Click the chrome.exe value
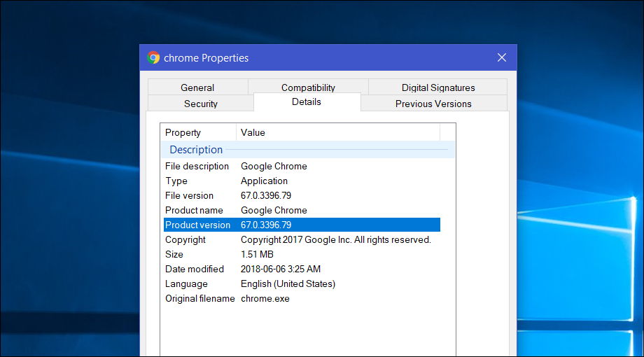644x357 pixels. (265, 299)
